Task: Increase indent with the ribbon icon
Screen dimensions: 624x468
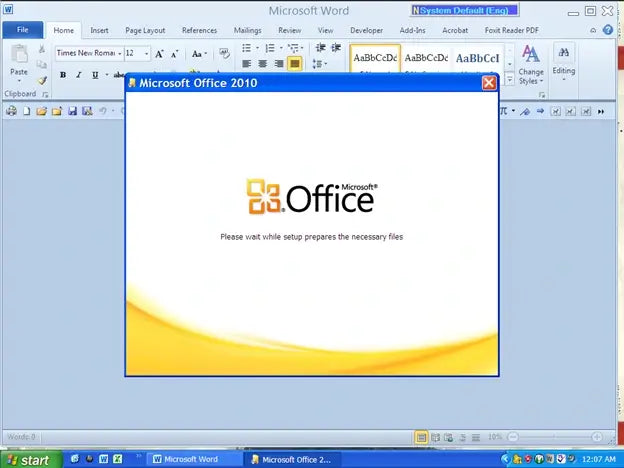Action: (x=336, y=48)
